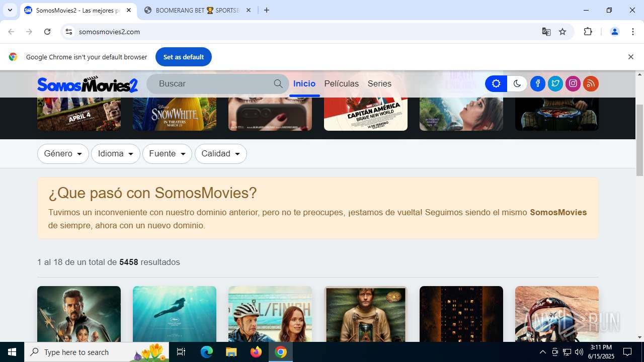Open the Snow White poster
This screenshot has height=362, width=644.
pyautogui.click(x=175, y=114)
